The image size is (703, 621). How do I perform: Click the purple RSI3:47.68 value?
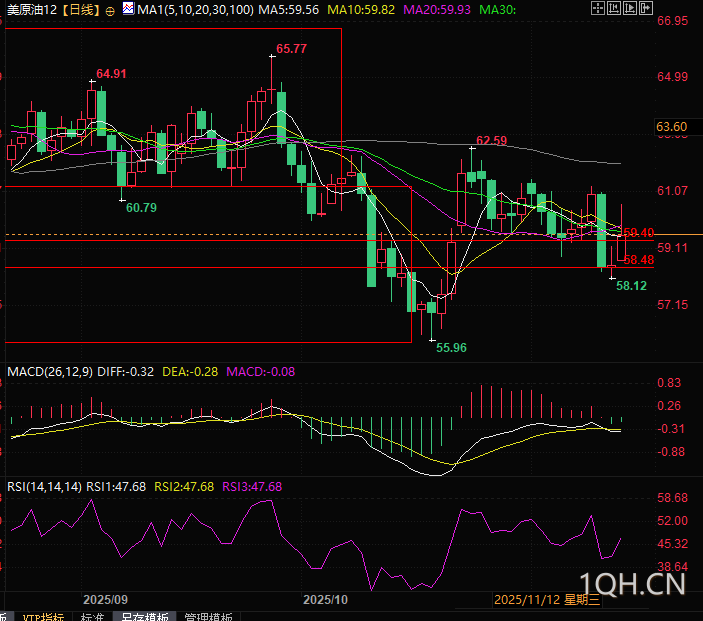(x=252, y=486)
